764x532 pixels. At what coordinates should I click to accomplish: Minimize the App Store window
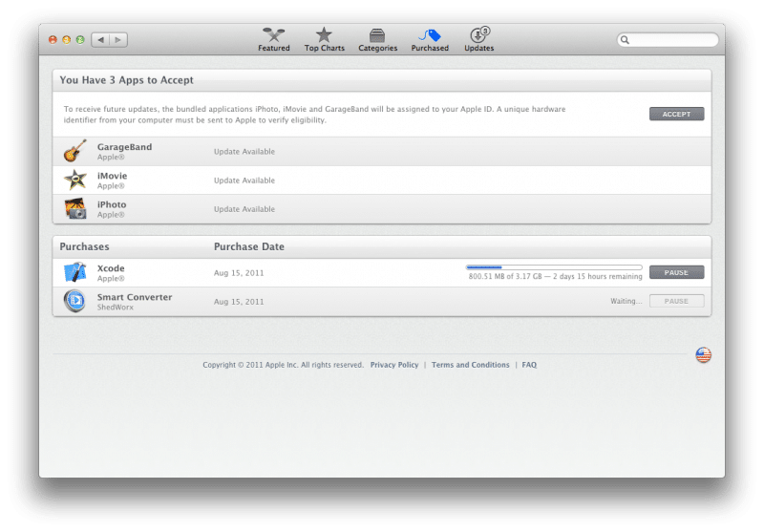pos(66,40)
